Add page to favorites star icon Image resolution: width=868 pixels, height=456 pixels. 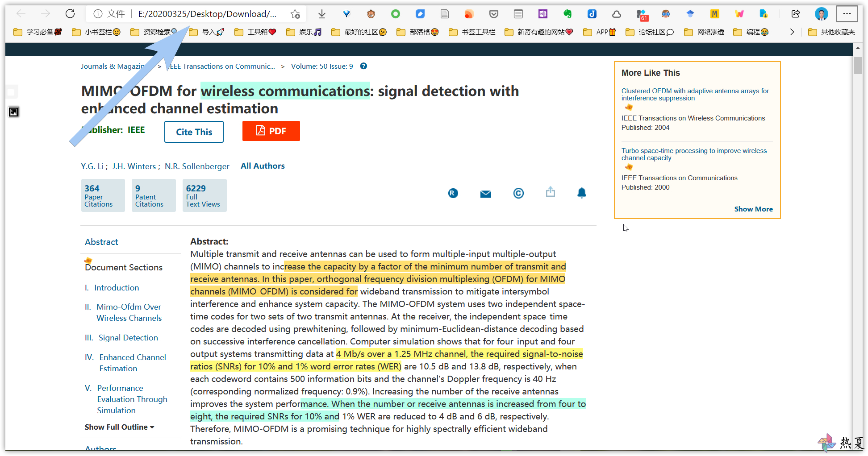pos(295,14)
